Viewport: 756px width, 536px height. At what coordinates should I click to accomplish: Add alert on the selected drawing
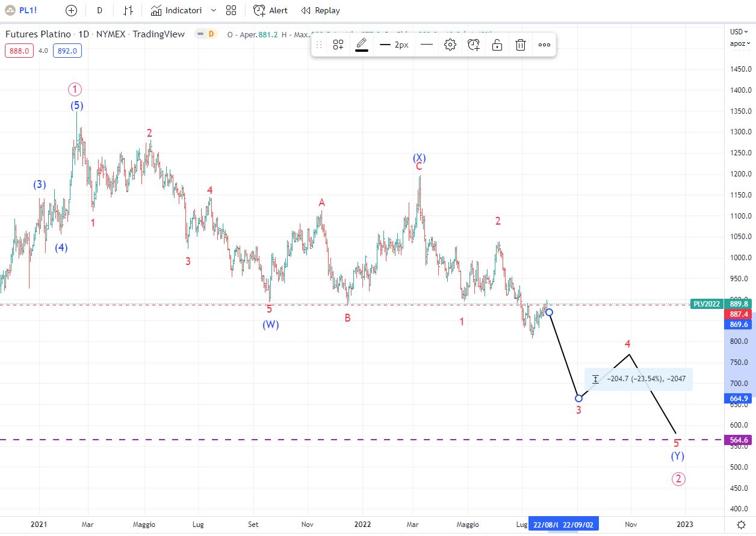[474, 45]
